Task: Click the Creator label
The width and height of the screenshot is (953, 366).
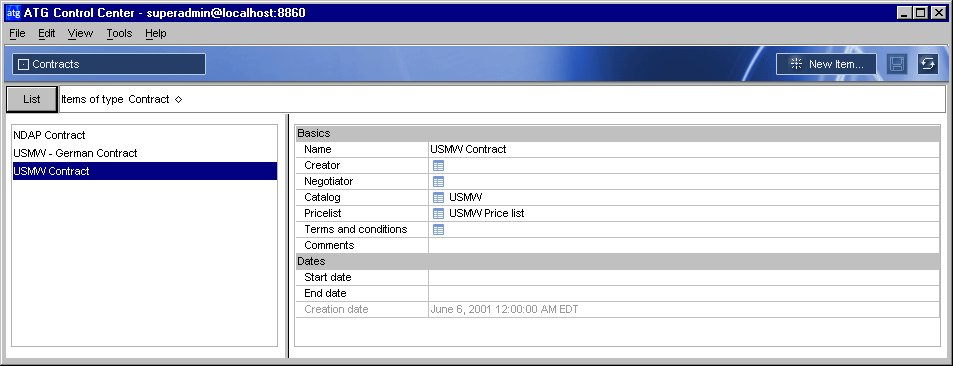Action: [322, 165]
